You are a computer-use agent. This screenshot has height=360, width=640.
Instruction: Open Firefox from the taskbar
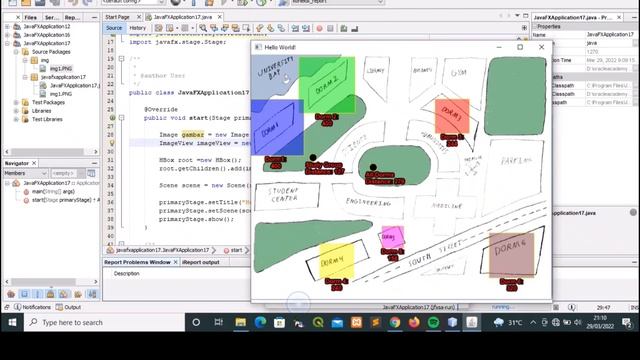[414, 322]
